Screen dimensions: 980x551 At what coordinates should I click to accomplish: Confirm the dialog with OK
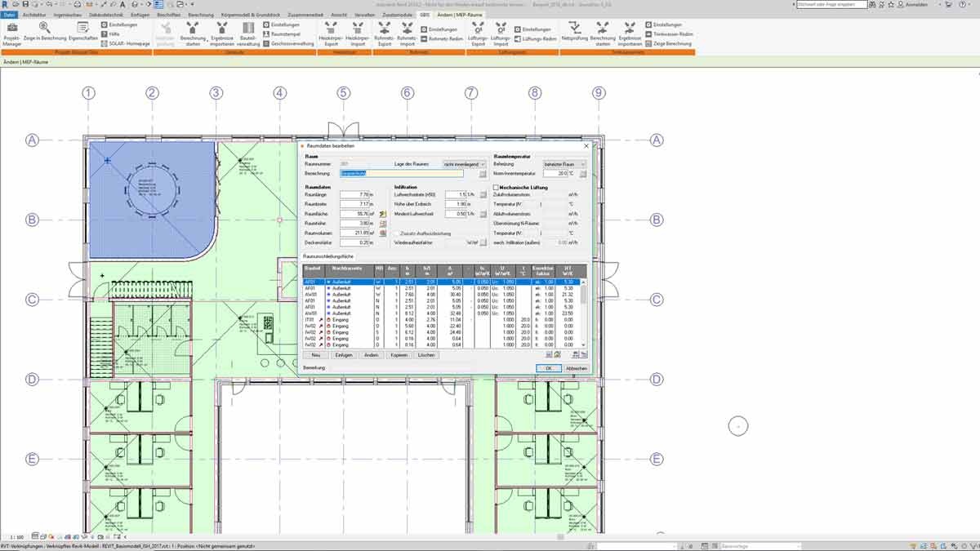(549, 368)
